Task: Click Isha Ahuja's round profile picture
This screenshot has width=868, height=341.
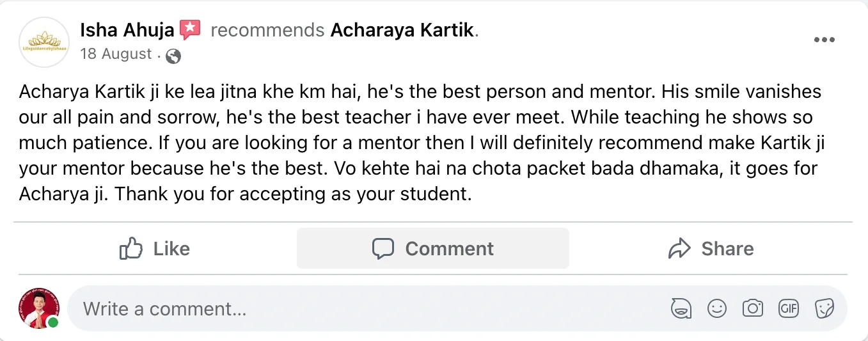Action: 44,42
